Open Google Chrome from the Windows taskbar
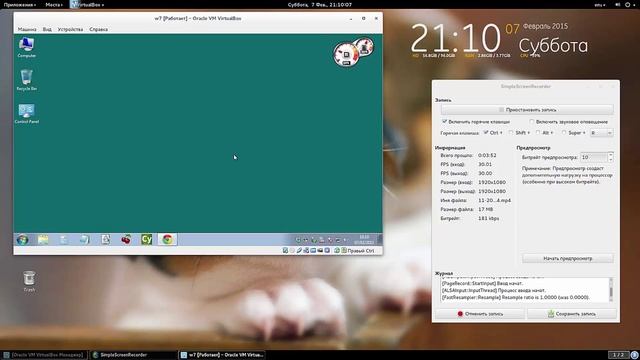Viewport: 640px width, 360px height. click(167, 240)
